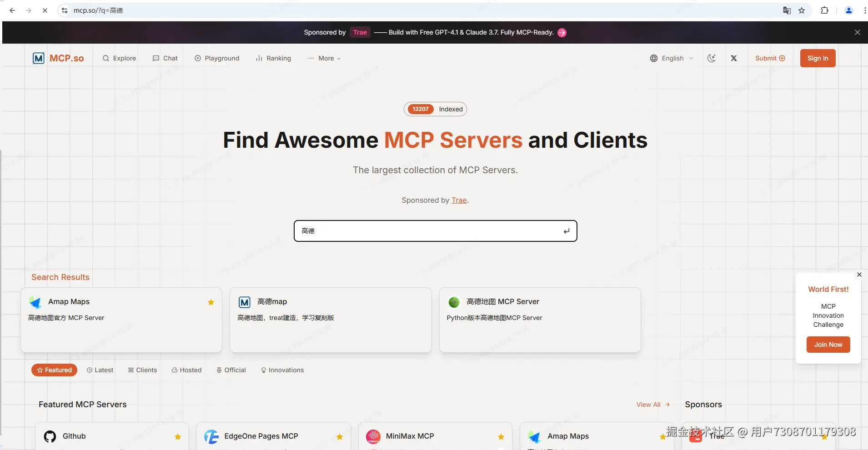Go back using the browser back arrow

(x=12, y=10)
